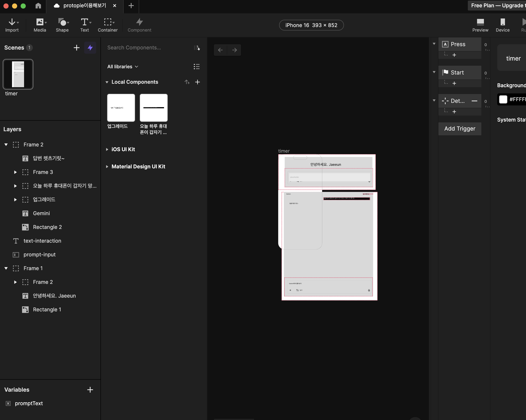
Task: Click the Add Trigger button
Action: [460, 129]
